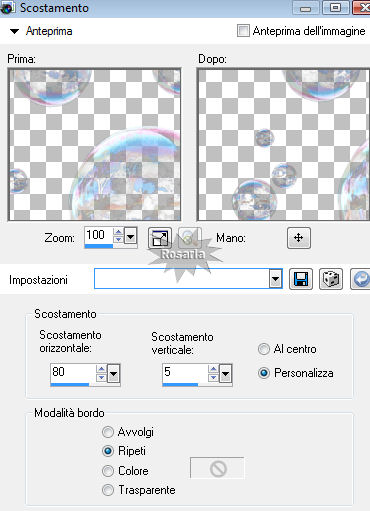The image size is (370, 511).
Task: Select the Al centro radio button
Action: click(x=263, y=349)
